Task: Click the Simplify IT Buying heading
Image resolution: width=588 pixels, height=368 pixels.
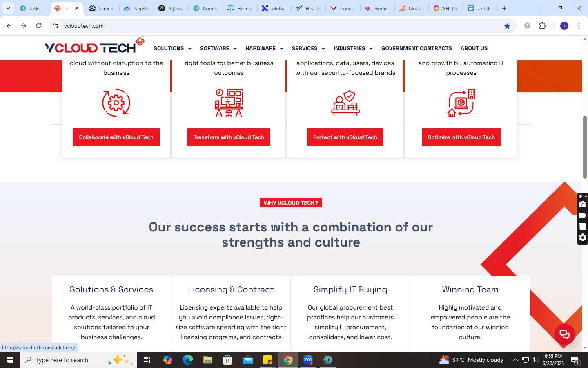Action: [350, 289]
